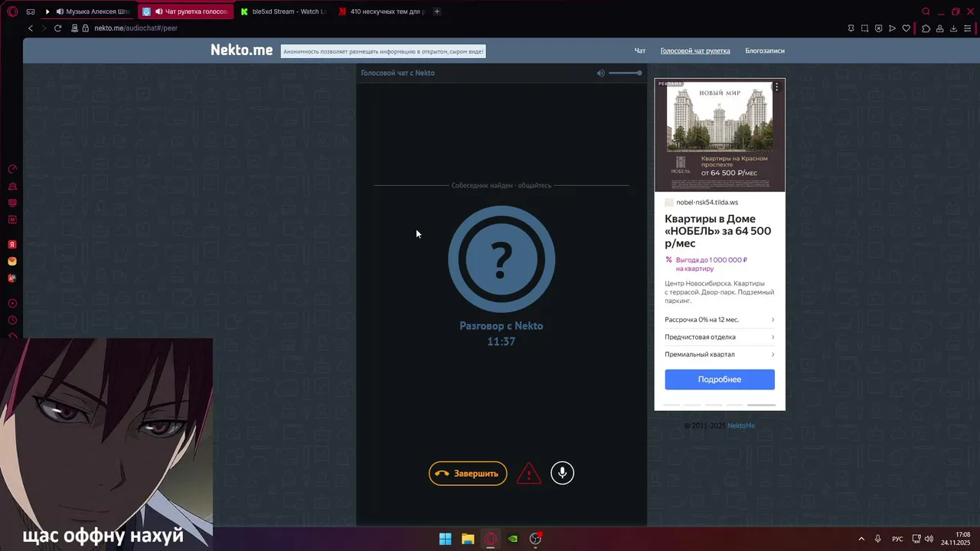Screen dimensions: 980x551
Task: Click the Квартиры в Доме НОБЕЛЬ headline
Action: tap(718, 231)
